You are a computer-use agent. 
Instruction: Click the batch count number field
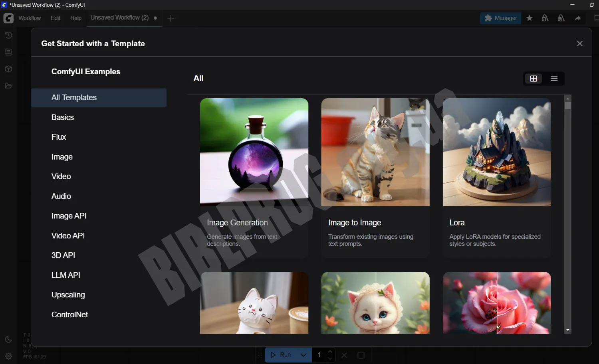(319, 355)
